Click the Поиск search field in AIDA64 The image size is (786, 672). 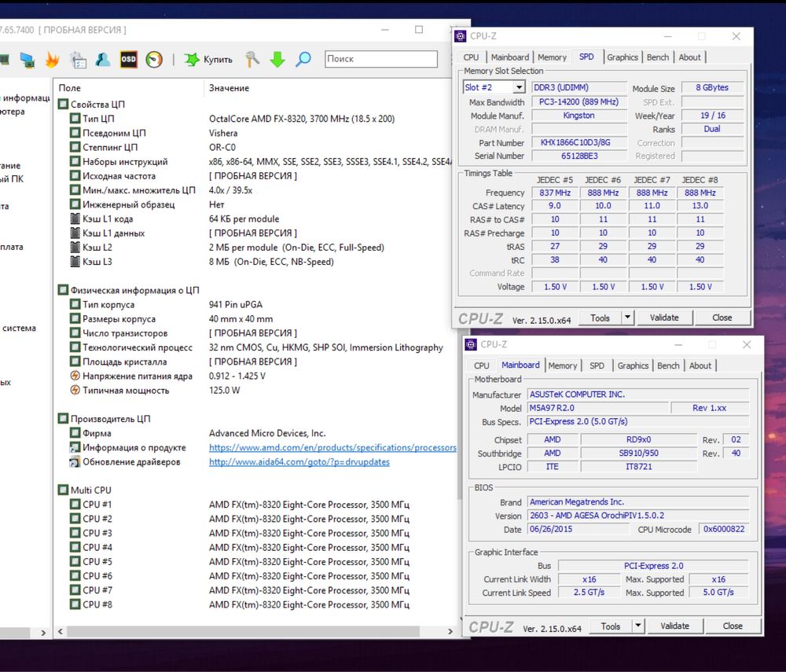[381, 59]
